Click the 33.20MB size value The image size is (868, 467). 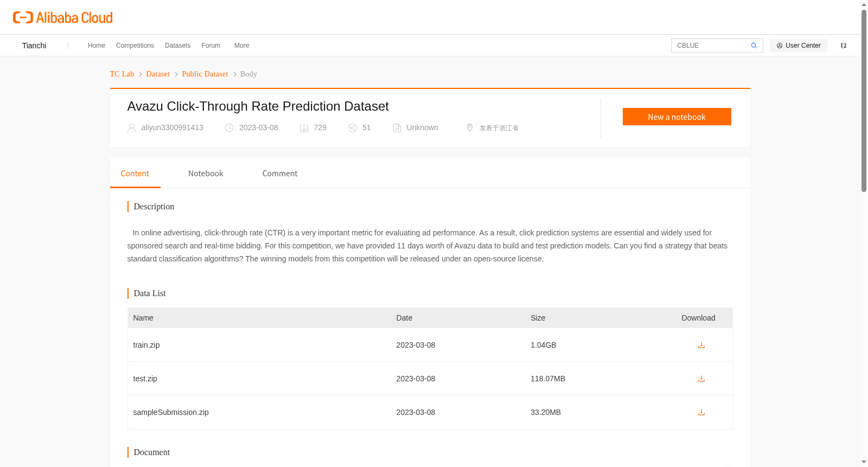(546, 412)
